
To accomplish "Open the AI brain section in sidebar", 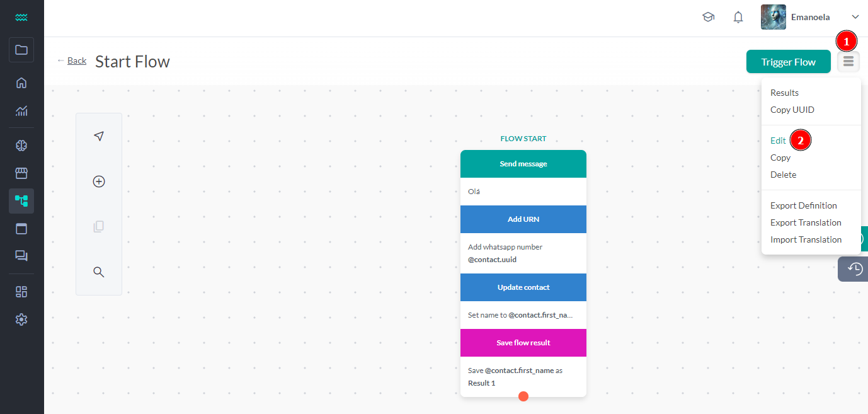I will tap(21, 145).
